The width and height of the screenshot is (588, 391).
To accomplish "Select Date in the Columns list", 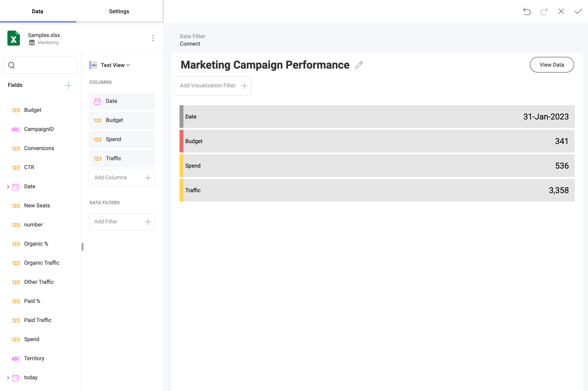I will (x=122, y=101).
